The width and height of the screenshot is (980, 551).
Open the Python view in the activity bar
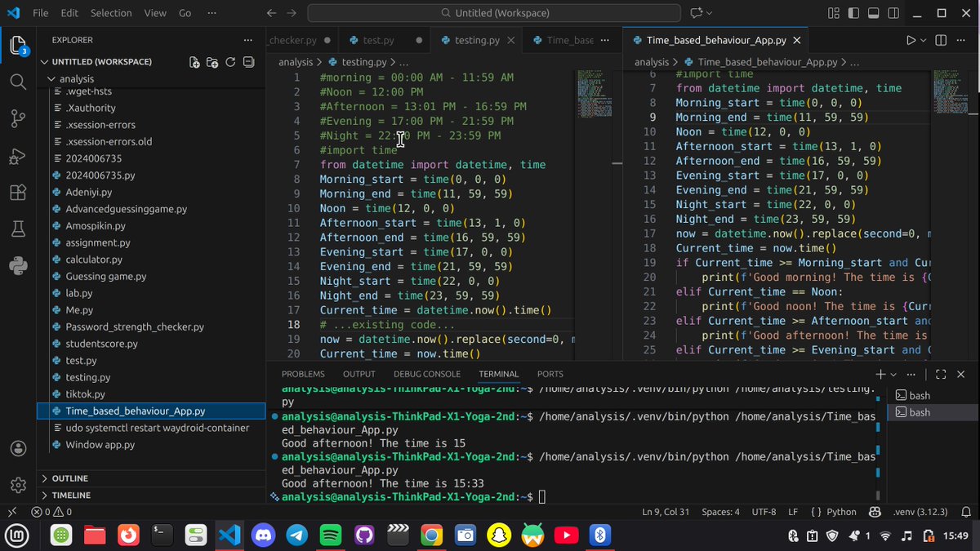[x=18, y=266]
